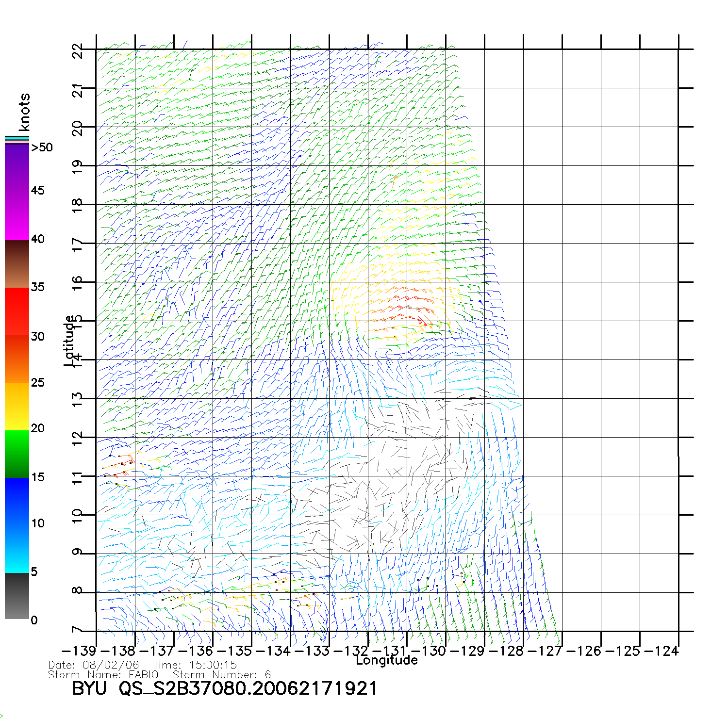The image size is (728, 718).
Task: Click the 22 latitude tick label
Action: (77, 50)
